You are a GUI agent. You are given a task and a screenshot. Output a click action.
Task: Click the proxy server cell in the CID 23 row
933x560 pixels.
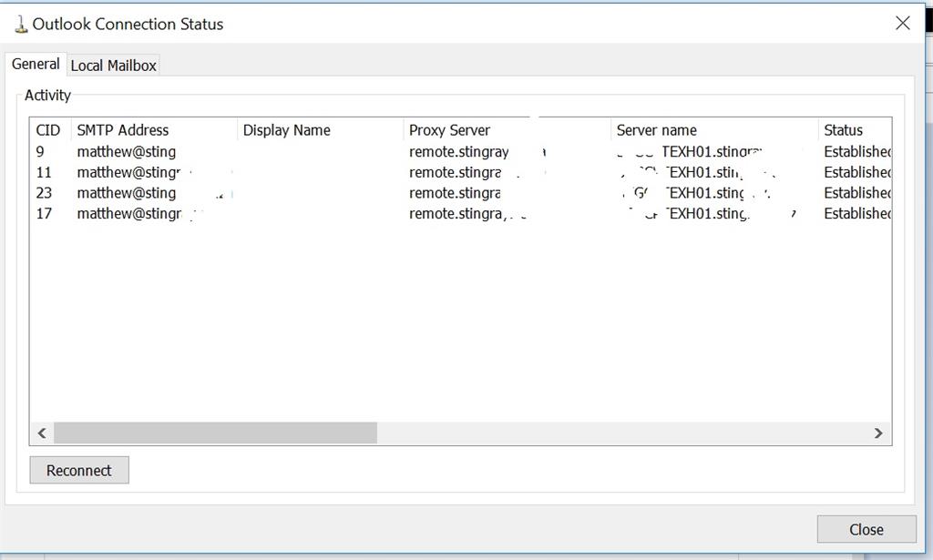pyautogui.click(x=456, y=193)
